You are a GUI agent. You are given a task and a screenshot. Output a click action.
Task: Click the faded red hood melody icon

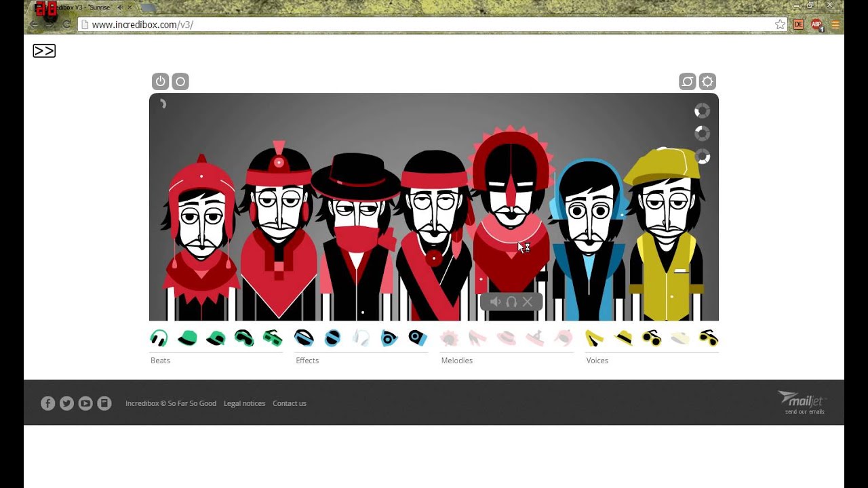click(563, 338)
